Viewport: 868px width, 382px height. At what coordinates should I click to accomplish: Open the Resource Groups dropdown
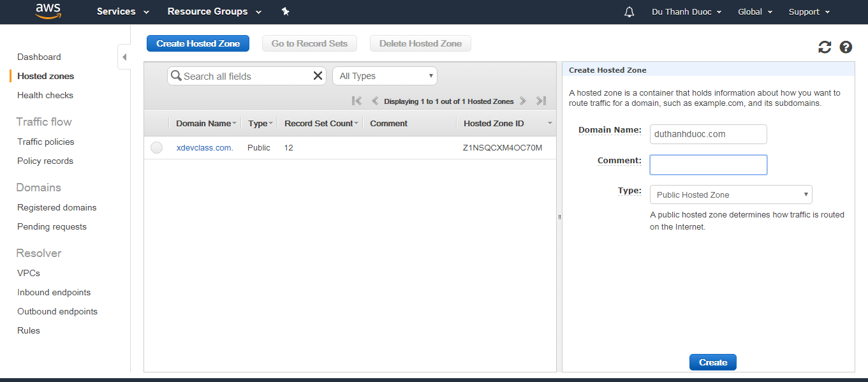[x=214, y=11]
